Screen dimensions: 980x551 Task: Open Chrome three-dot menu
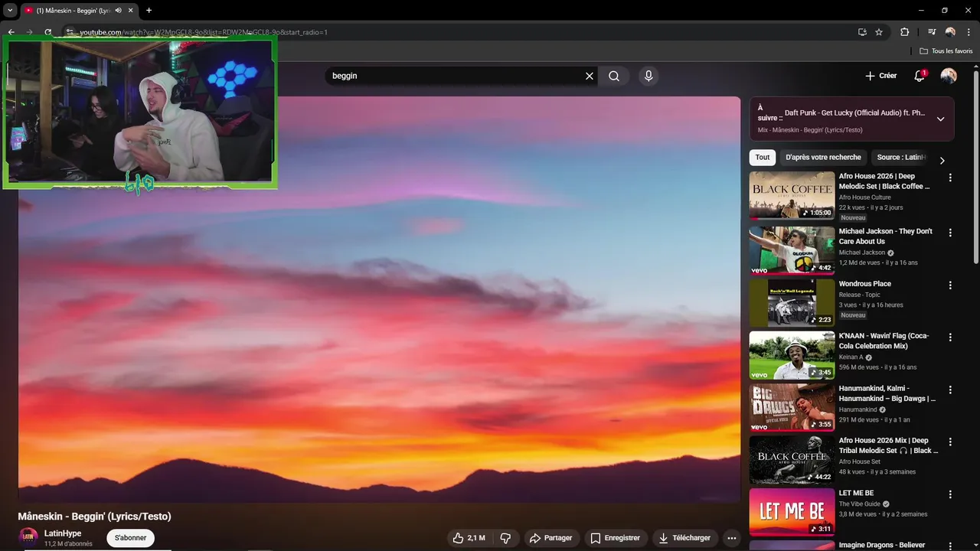(x=969, y=32)
